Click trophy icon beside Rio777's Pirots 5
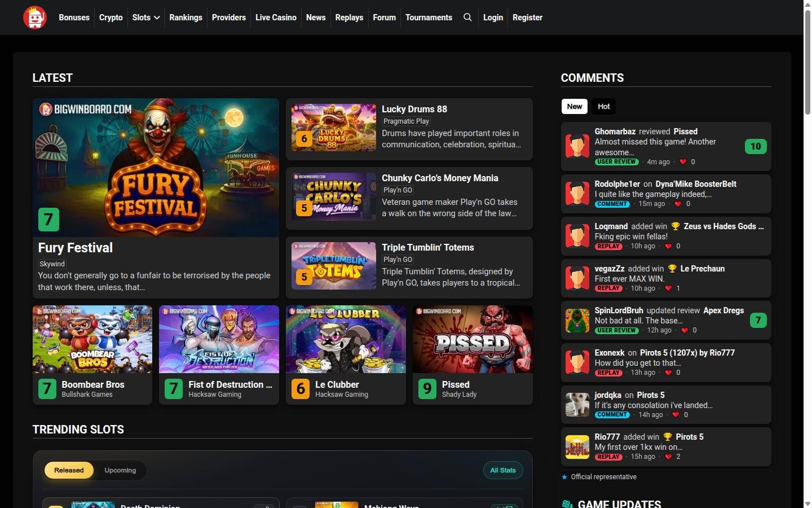Screen dimensions: 812x508 click(668, 437)
